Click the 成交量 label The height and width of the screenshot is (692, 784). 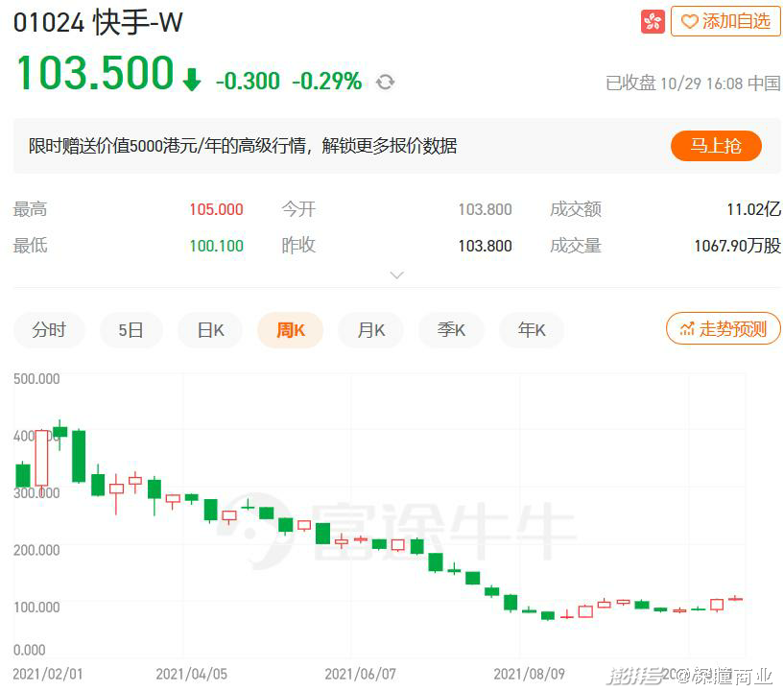click(576, 246)
